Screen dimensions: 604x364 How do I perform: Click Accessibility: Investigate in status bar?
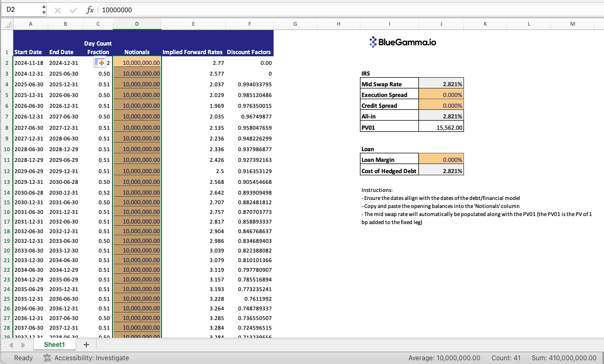click(91, 358)
